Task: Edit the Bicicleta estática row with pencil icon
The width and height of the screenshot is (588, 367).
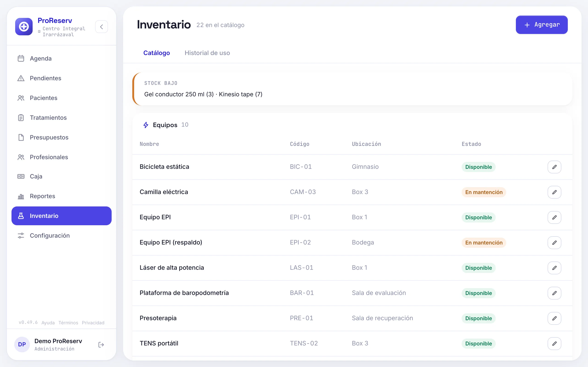Action: [554, 167]
